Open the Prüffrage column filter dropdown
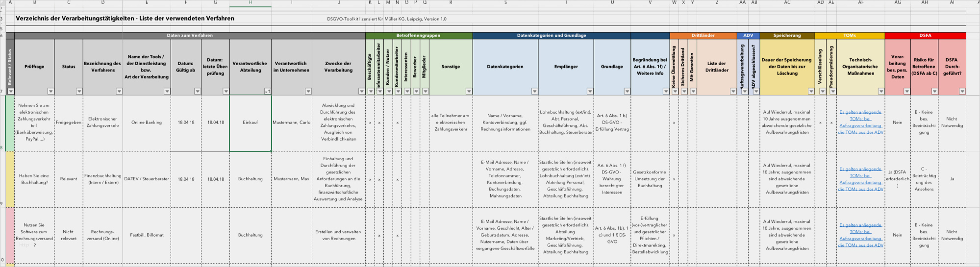980x267 pixels. click(x=50, y=91)
